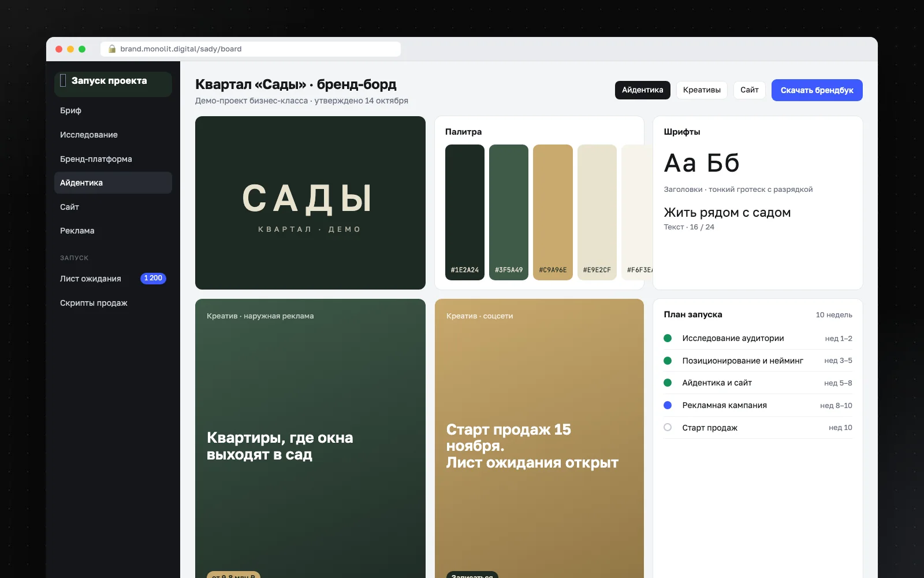Pick the dark green #1E2A24 swatch
Image resolution: width=924 pixels, height=578 pixels.
point(465,212)
